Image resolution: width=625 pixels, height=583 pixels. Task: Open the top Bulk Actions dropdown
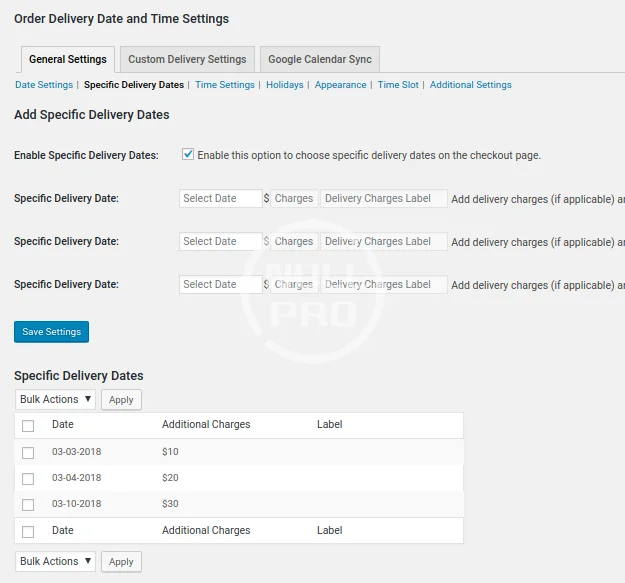tap(56, 399)
